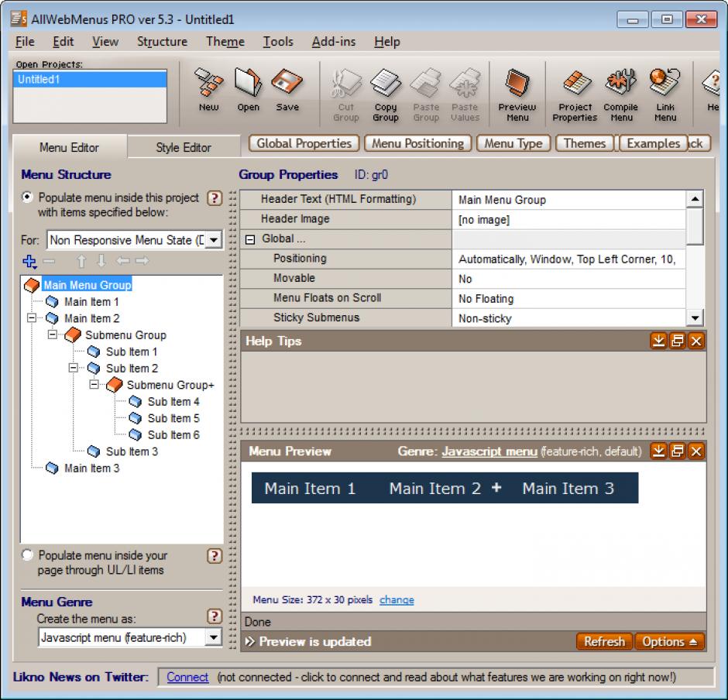
Task: Collapse the Sub Item 2 tree node
Action: tap(74, 368)
